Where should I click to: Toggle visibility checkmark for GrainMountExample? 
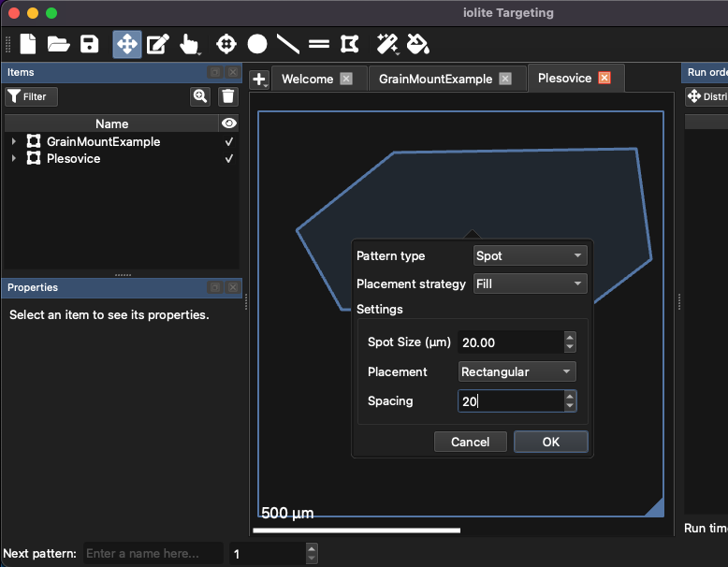point(229,141)
